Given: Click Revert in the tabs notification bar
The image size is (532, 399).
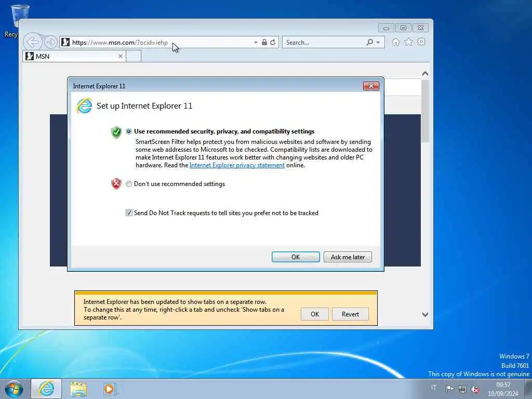Looking at the screenshot, I should pos(350,314).
